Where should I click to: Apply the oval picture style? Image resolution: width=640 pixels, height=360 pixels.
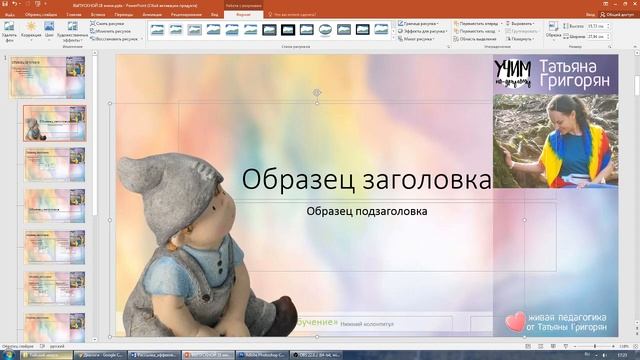tap(325, 29)
